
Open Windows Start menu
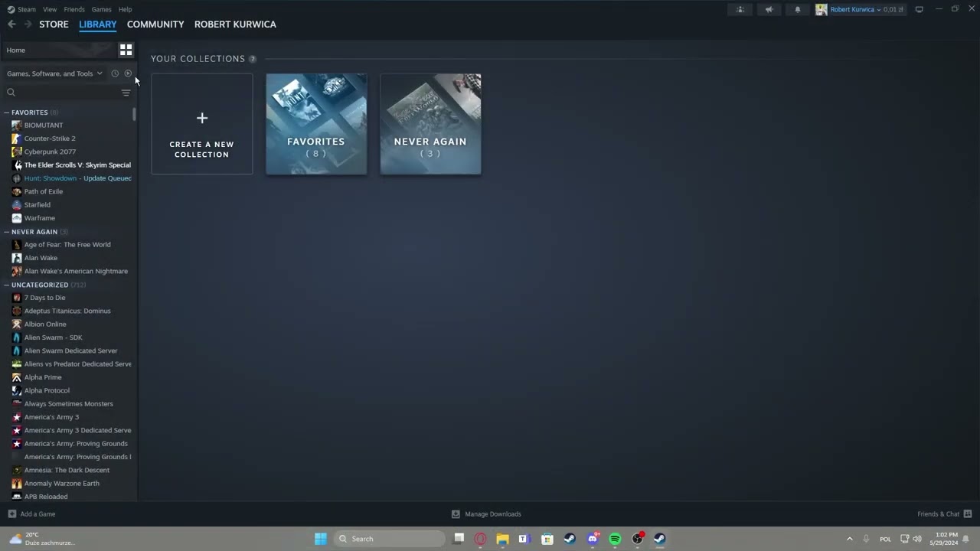coord(321,539)
